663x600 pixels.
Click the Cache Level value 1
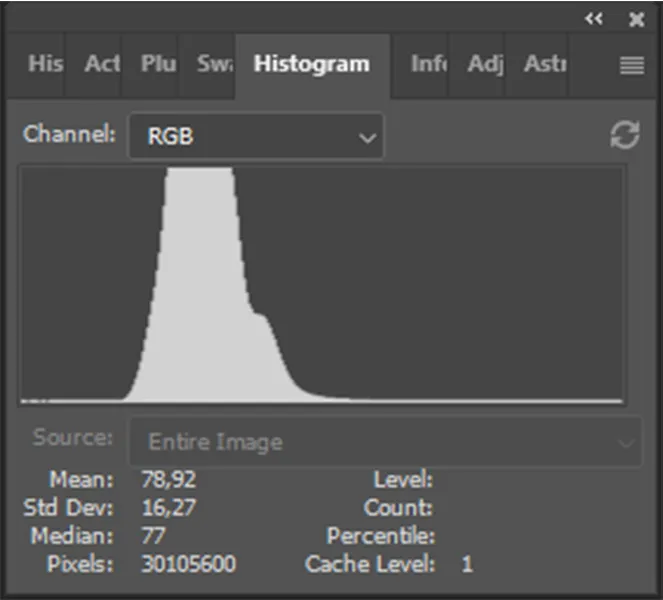467,564
